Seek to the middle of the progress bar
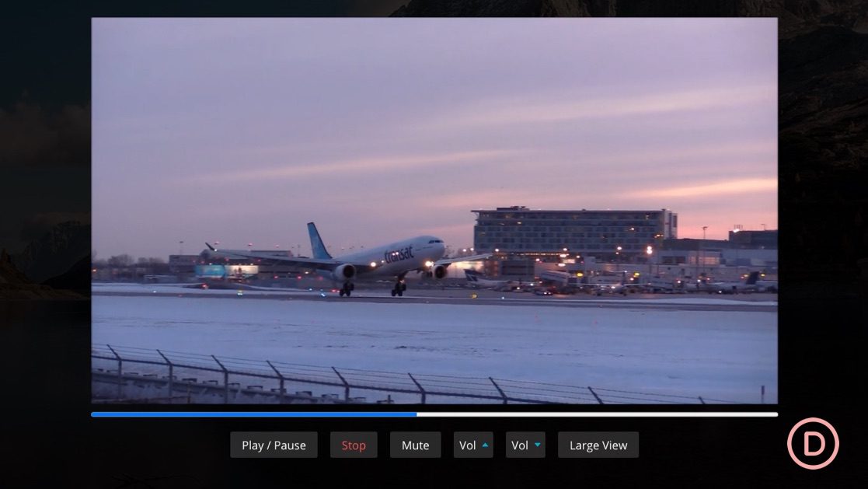This screenshot has width=868, height=489. coord(434,414)
